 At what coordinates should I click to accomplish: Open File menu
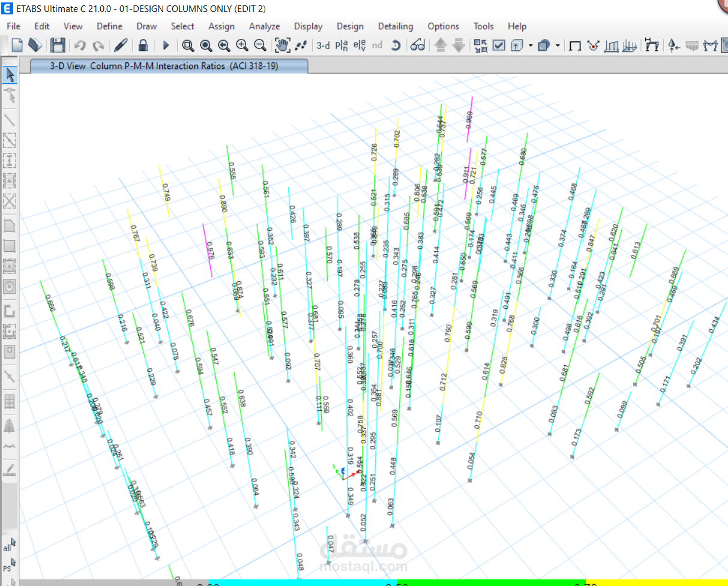13,26
